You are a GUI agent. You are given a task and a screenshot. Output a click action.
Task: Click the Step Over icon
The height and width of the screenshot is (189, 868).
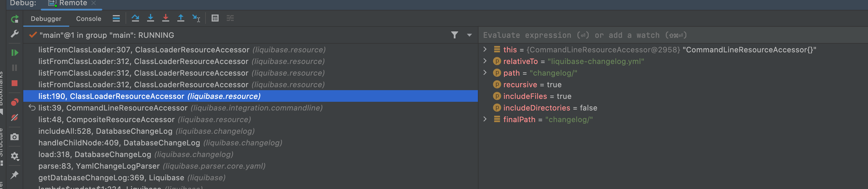[x=135, y=19]
